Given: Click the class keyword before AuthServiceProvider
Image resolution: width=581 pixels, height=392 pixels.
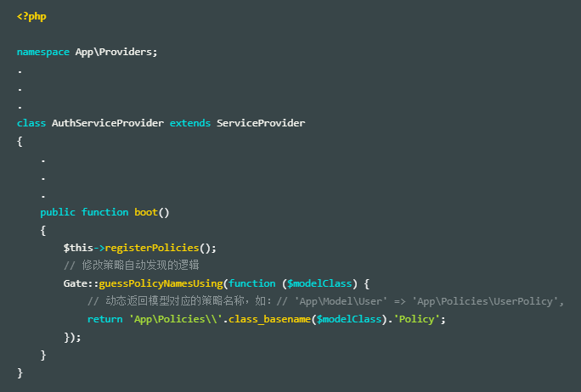Looking at the screenshot, I should [31, 123].
